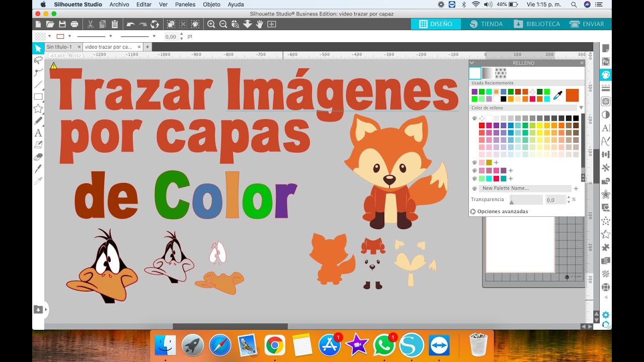Toggle the main palette icon beside the grayscale row
The image size is (644, 362).
tap(474, 118)
